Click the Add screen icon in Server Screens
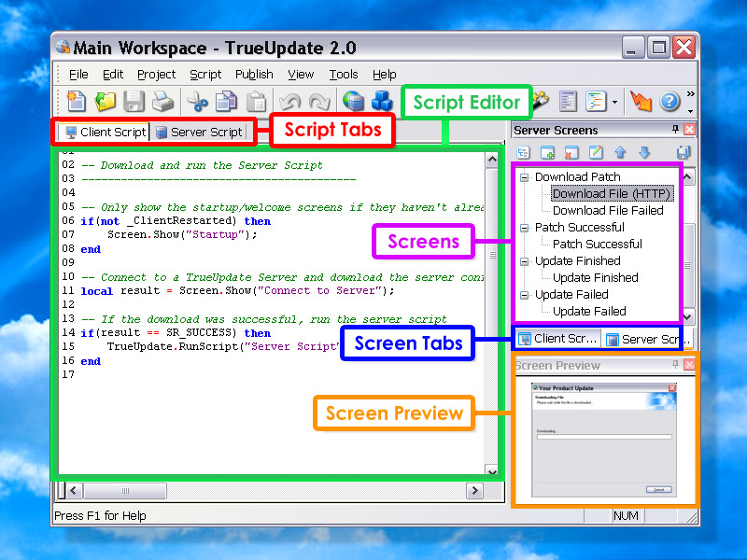Screen dimensions: 747x560 click(547, 152)
